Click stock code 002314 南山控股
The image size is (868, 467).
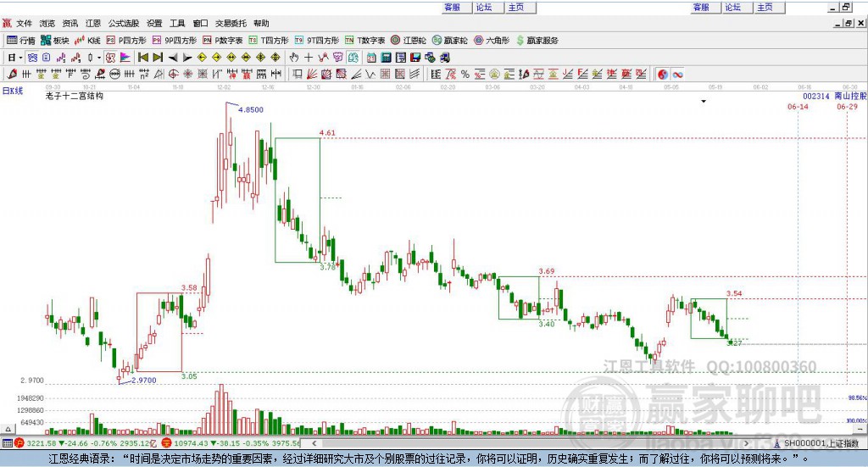coord(835,97)
